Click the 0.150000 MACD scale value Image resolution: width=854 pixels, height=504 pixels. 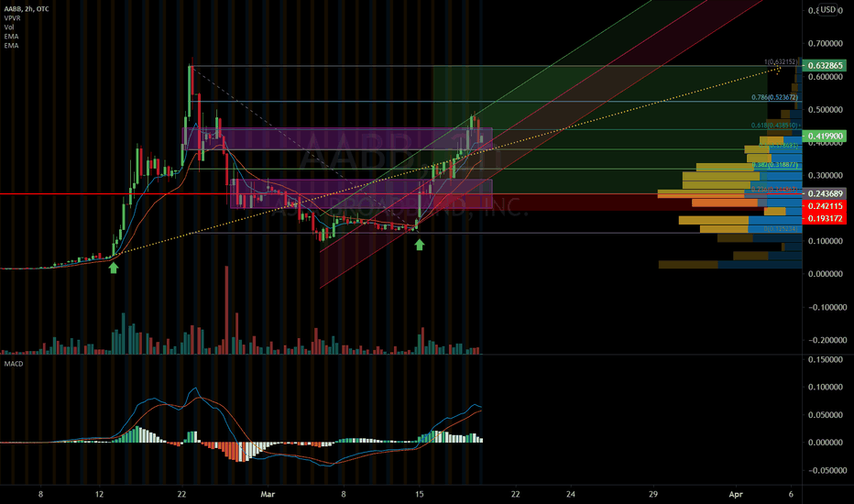[825, 359]
